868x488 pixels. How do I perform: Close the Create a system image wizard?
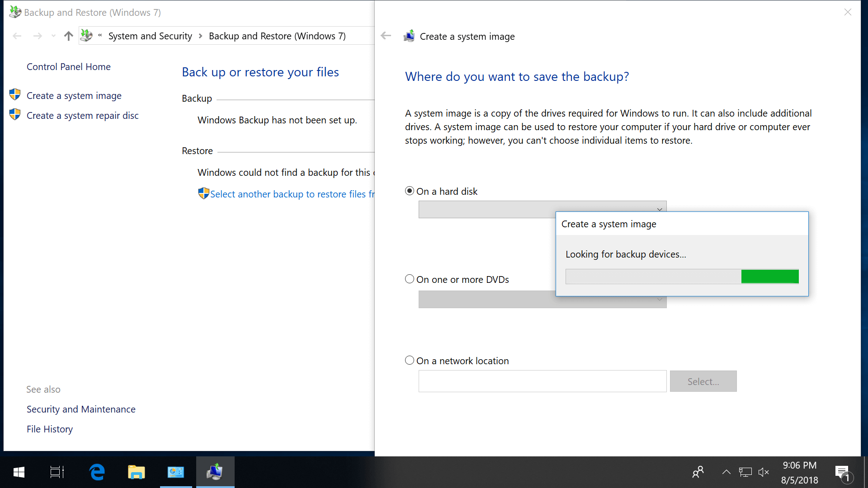tap(848, 12)
